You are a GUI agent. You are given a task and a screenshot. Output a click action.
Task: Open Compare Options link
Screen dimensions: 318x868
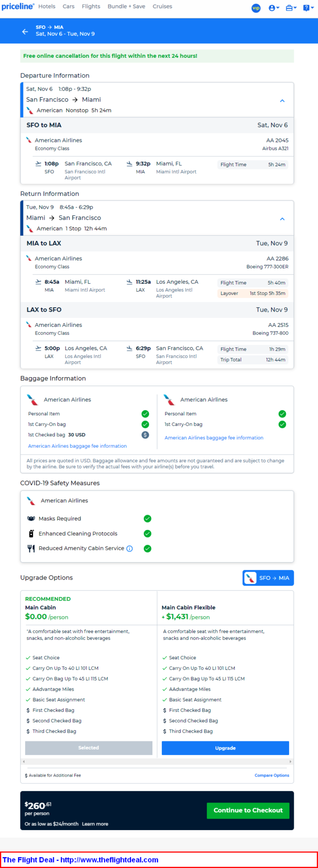click(x=272, y=776)
